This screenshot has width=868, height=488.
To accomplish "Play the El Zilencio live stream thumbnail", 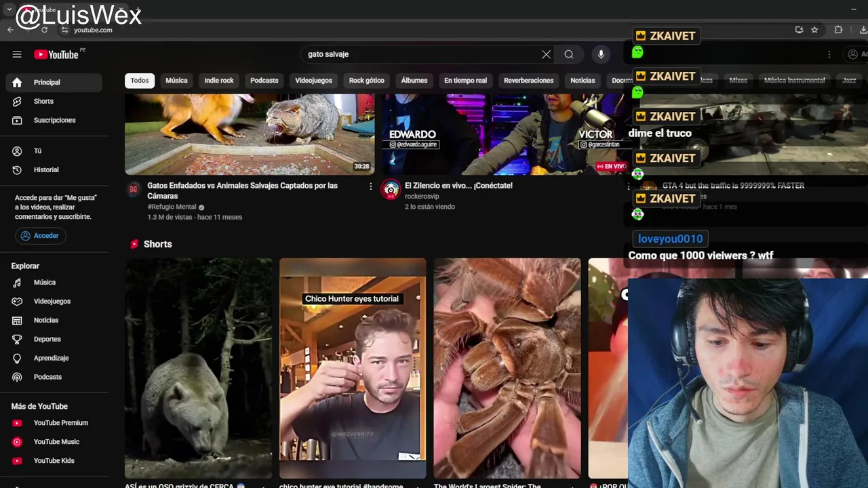I will [x=505, y=134].
